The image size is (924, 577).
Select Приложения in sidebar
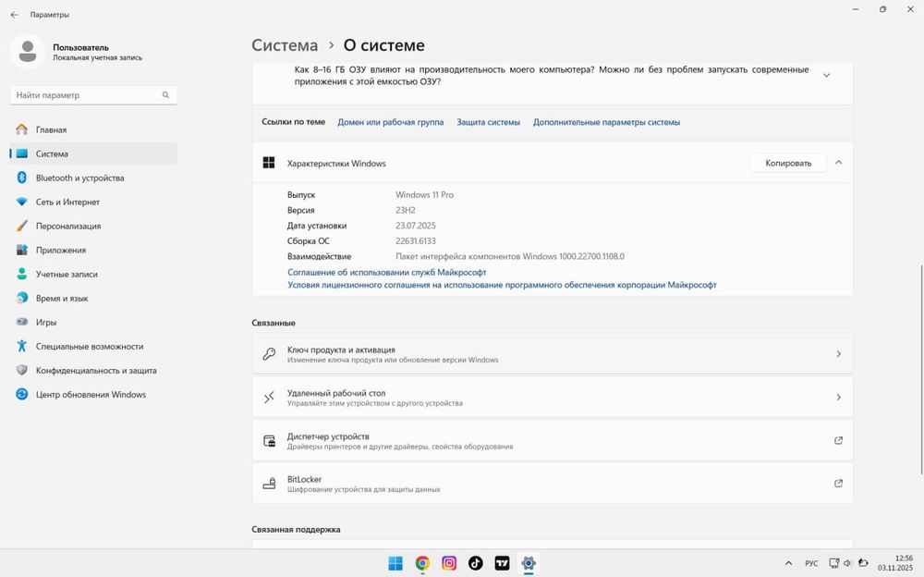tap(93, 251)
